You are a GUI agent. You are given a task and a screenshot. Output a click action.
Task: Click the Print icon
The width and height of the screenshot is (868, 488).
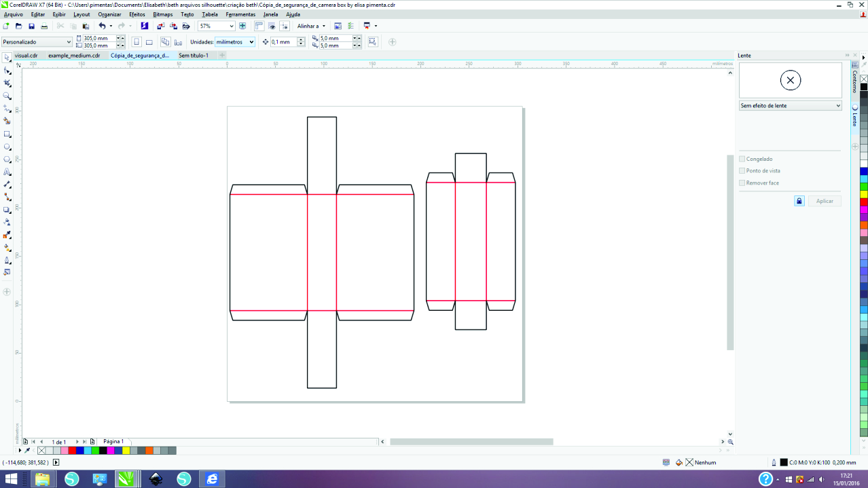(44, 26)
